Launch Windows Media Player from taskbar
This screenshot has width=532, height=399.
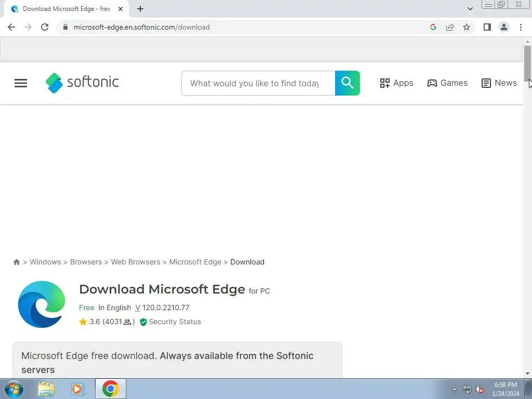(77, 389)
